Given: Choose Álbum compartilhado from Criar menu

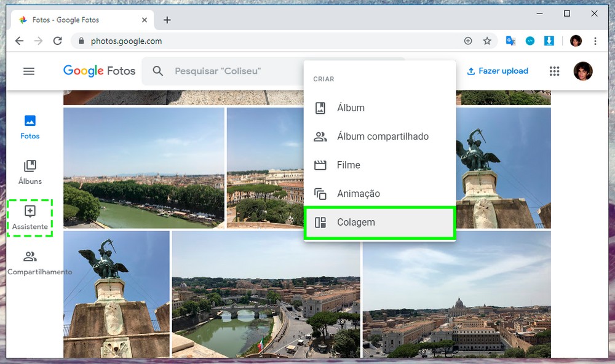Looking at the screenshot, I should click(x=379, y=136).
